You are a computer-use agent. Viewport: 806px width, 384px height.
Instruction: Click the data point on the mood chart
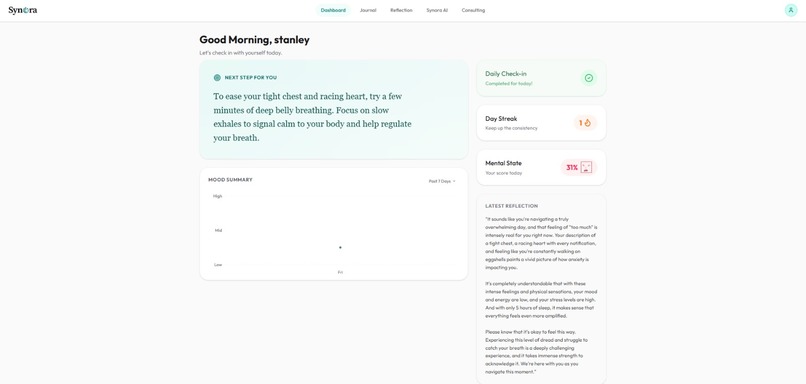(x=340, y=247)
